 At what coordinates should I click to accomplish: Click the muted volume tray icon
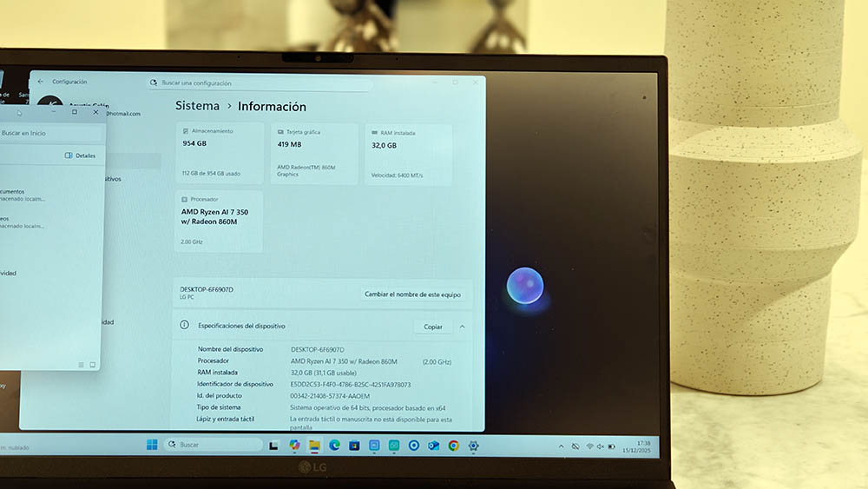tap(600, 446)
